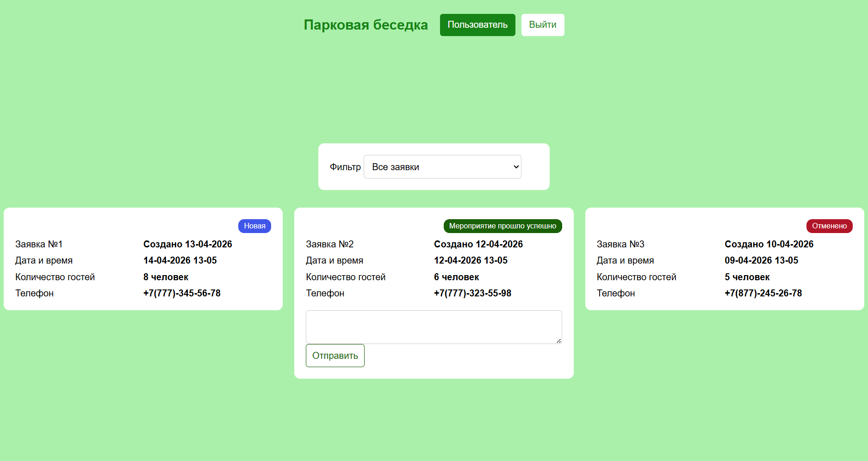Image resolution: width=868 pixels, height=461 pixels.
Task: Click Дата и время label in Заявка №3
Action: (x=625, y=260)
